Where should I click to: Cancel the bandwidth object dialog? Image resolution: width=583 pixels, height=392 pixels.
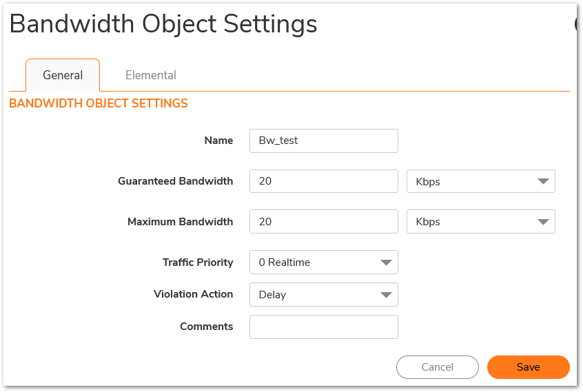click(x=437, y=367)
